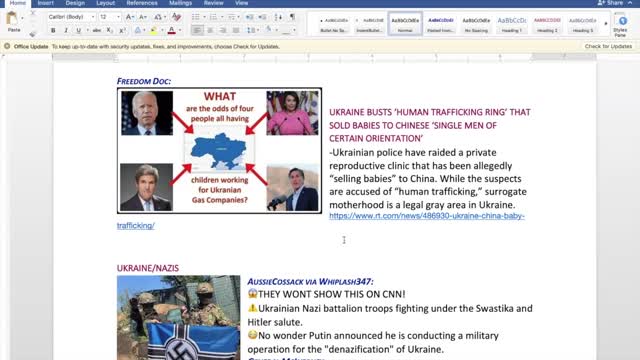Click the Increase Indent icon
The image size is (640, 360).
coord(262,17)
